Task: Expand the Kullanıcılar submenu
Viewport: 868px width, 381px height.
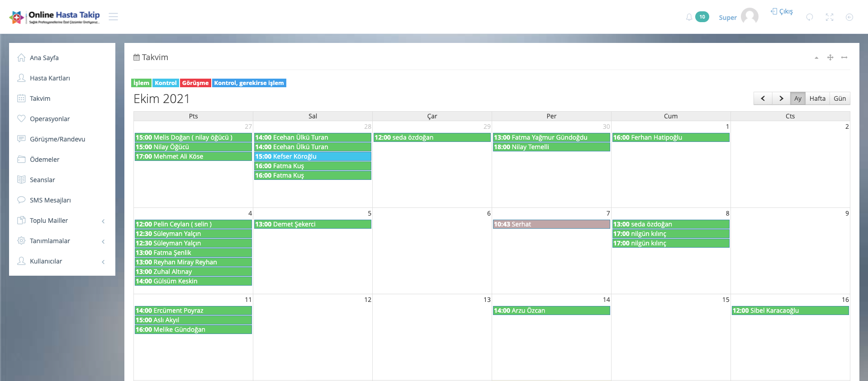Action: pyautogui.click(x=103, y=262)
